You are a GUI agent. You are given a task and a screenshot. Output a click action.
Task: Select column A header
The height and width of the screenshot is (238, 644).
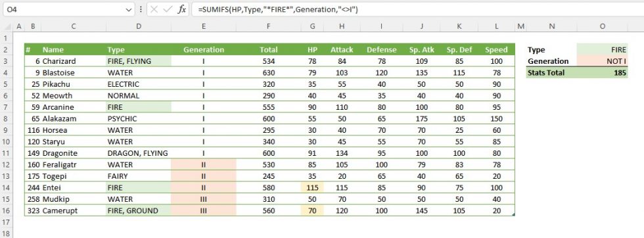click(x=18, y=26)
